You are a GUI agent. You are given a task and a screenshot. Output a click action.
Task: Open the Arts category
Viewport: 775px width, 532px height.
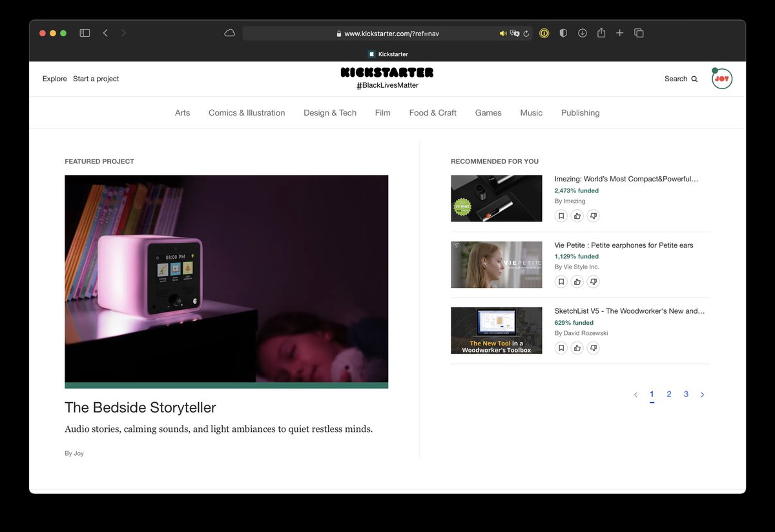point(183,112)
